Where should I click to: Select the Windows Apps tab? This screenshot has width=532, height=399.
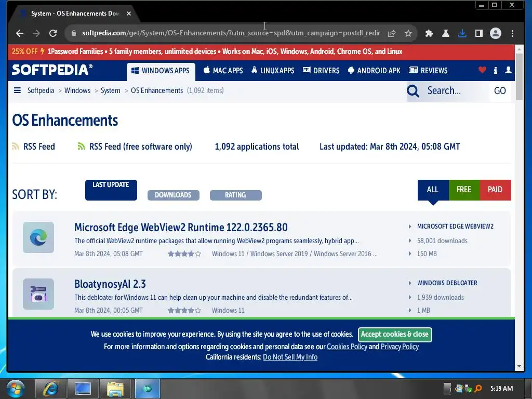pyautogui.click(x=161, y=71)
